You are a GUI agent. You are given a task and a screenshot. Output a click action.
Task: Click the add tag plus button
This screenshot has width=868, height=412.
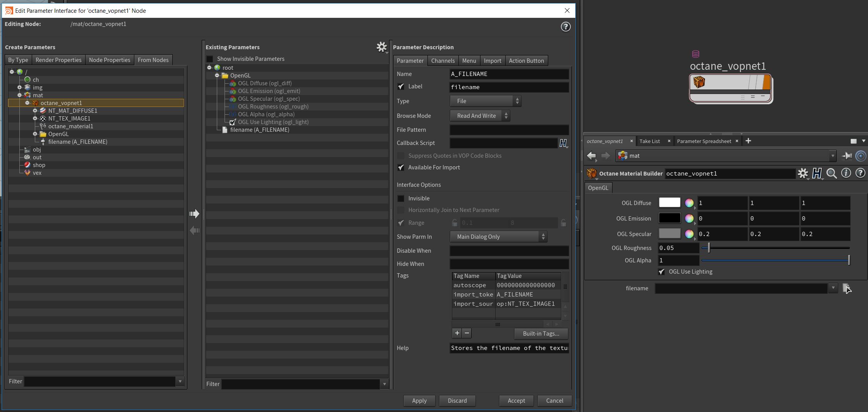457,333
